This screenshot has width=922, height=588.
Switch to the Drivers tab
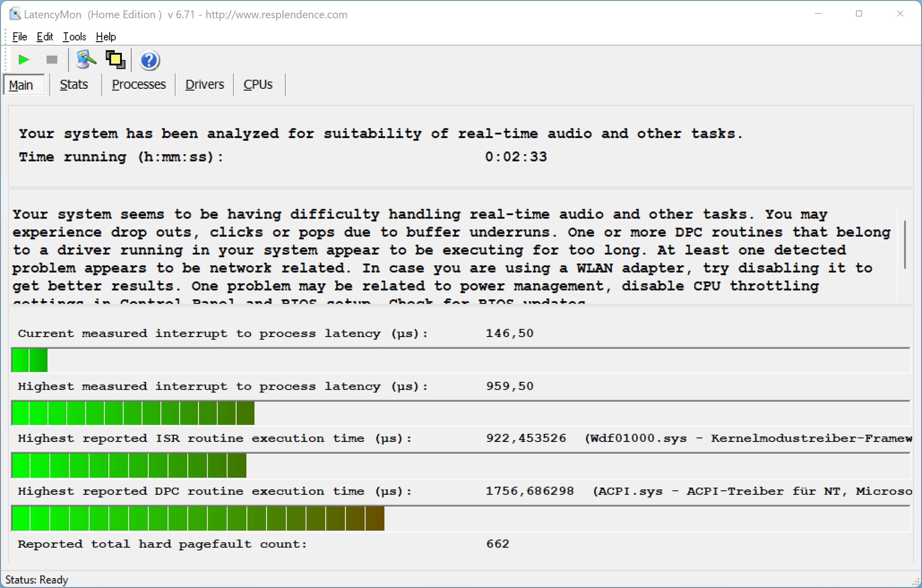[x=204, y=85]
